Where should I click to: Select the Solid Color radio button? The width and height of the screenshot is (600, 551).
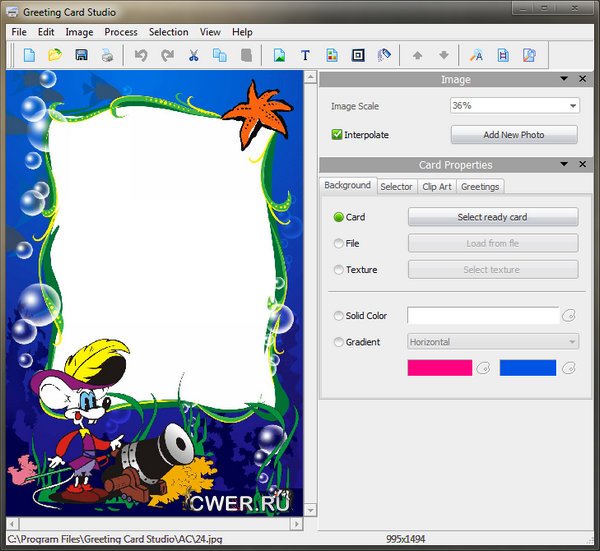[x=339, y=316]
